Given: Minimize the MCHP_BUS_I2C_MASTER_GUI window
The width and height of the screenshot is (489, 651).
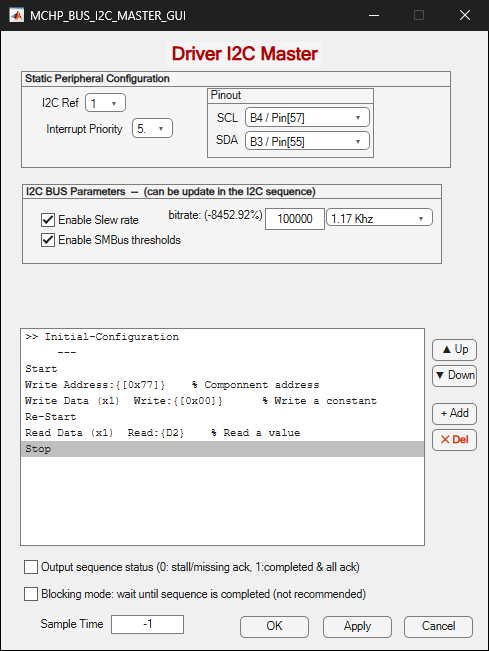Looking at the screenshot, I should coord(374,15).
